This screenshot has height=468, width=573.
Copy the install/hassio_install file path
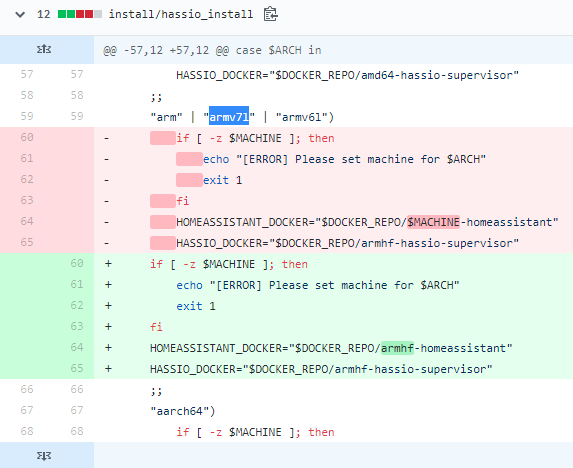click(270, 14)
